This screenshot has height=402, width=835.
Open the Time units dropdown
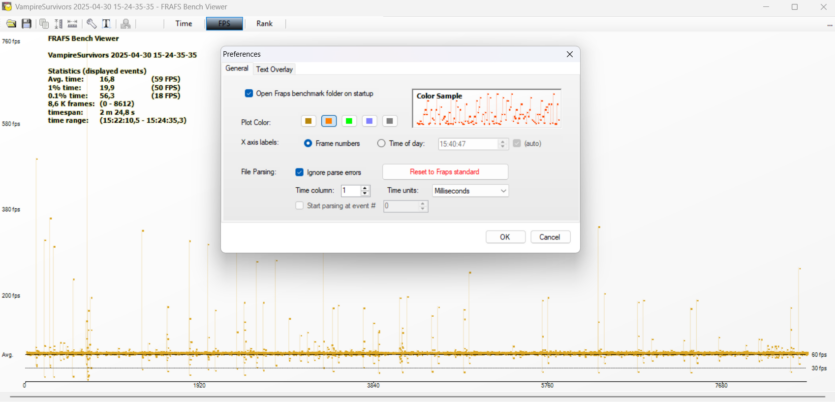[470, 191]
